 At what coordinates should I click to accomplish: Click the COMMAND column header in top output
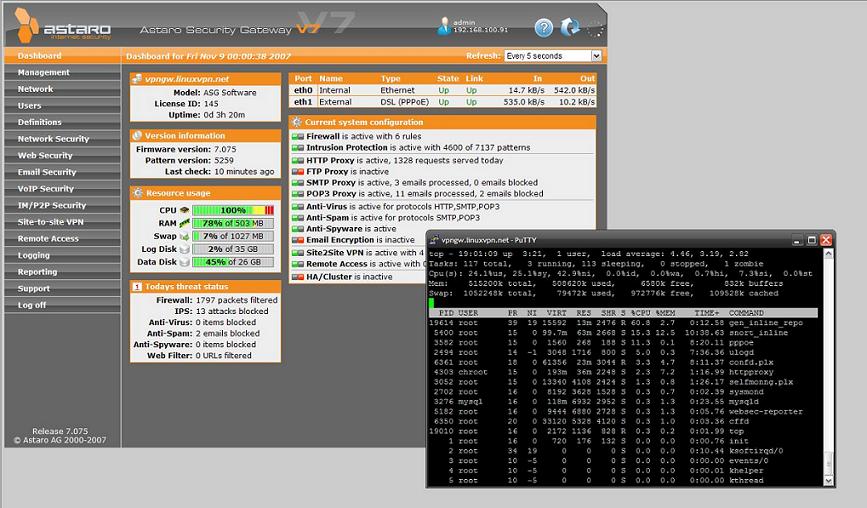click(746, 313)
